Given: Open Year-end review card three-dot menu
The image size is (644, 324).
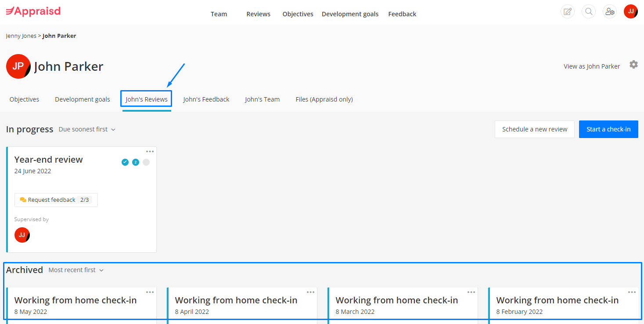Looking at the screenshot, I should [x=150, y=152].
